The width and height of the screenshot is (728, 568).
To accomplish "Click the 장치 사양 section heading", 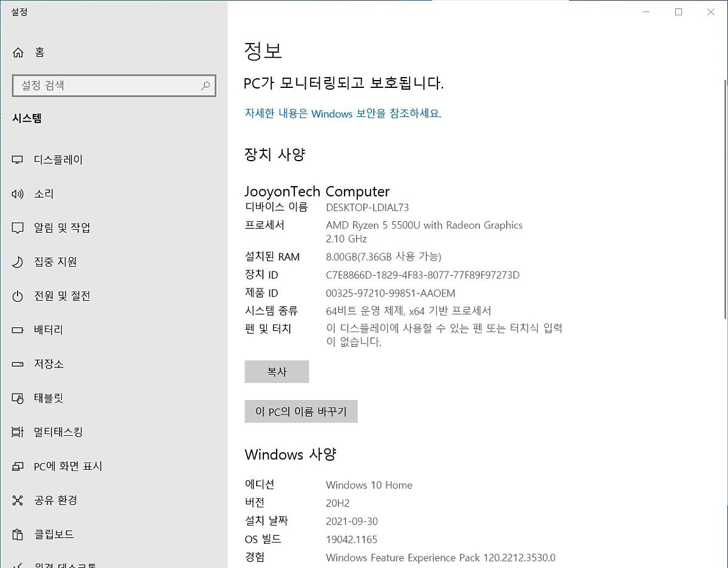I will click(275, 155).
